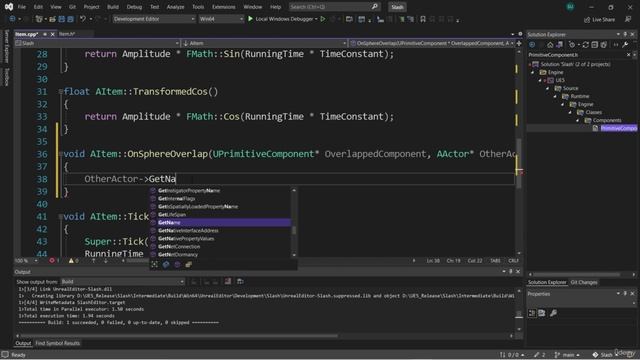Toggle third IntelliSense filter icon below completion list
This screenshot has height=360, width=640.
click(x=177, y=264)
